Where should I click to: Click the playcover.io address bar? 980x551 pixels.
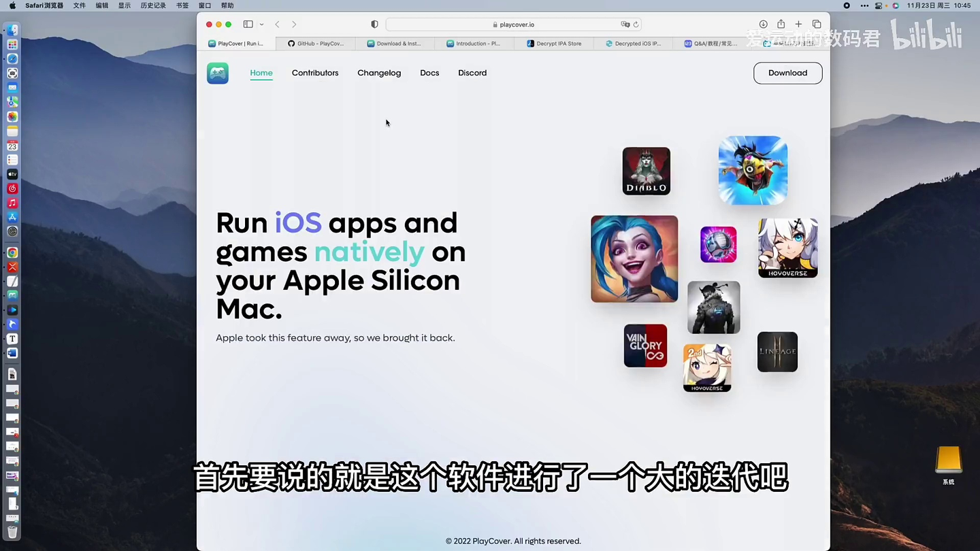point(514,24)
